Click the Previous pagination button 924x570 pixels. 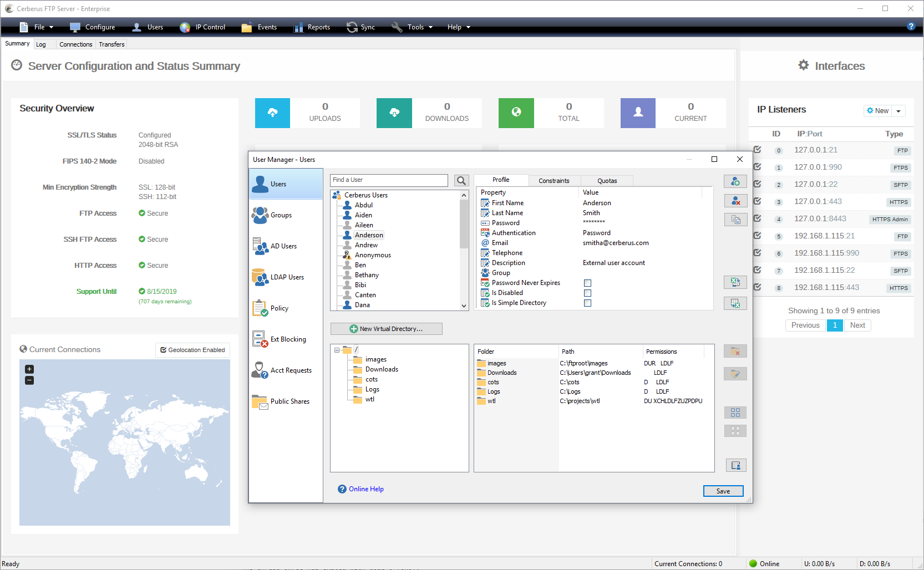805,325
